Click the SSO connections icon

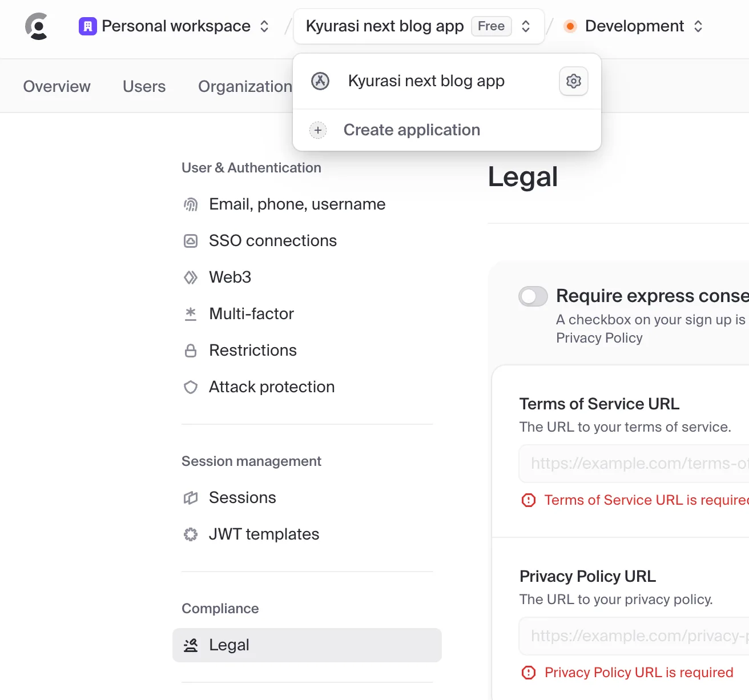point(191,241)
